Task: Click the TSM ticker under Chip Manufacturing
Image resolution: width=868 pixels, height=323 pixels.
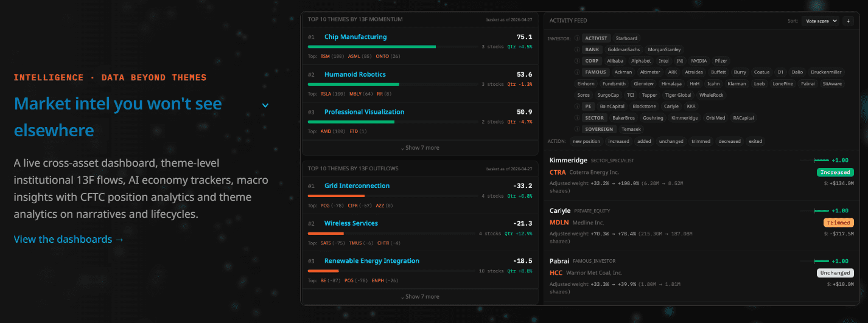Action: [325, 56]
